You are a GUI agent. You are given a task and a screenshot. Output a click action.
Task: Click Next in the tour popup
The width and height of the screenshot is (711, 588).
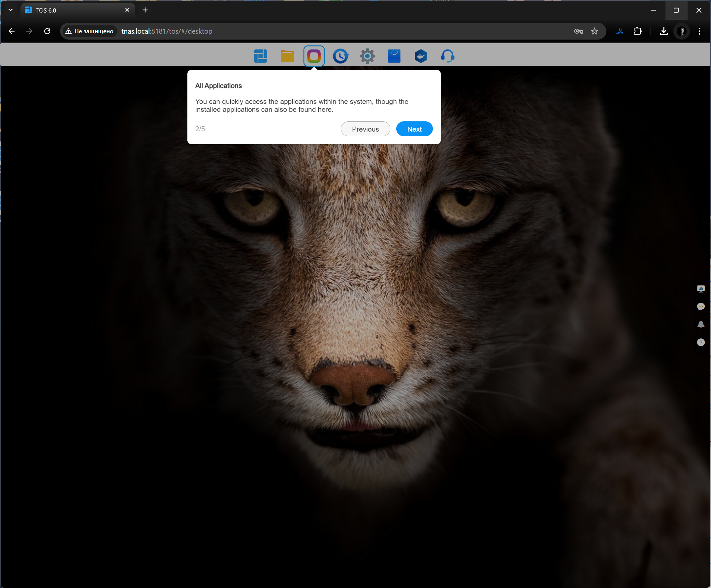pos(414,129)
